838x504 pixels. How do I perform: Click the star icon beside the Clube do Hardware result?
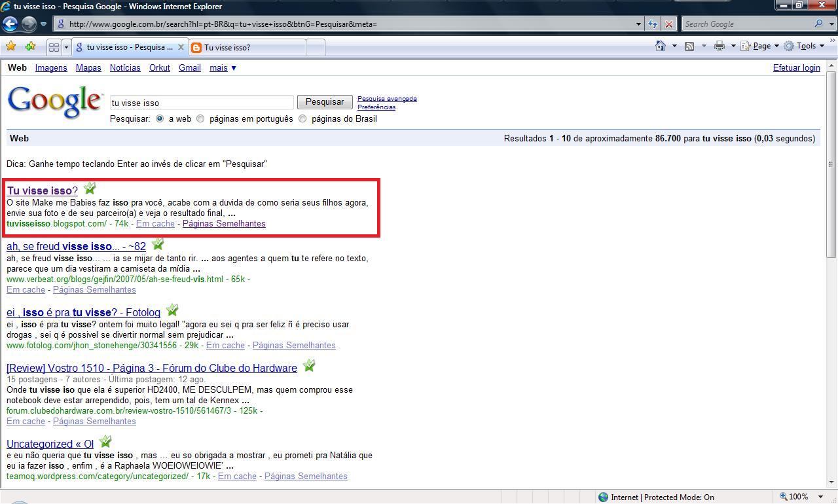pos(309,366)
